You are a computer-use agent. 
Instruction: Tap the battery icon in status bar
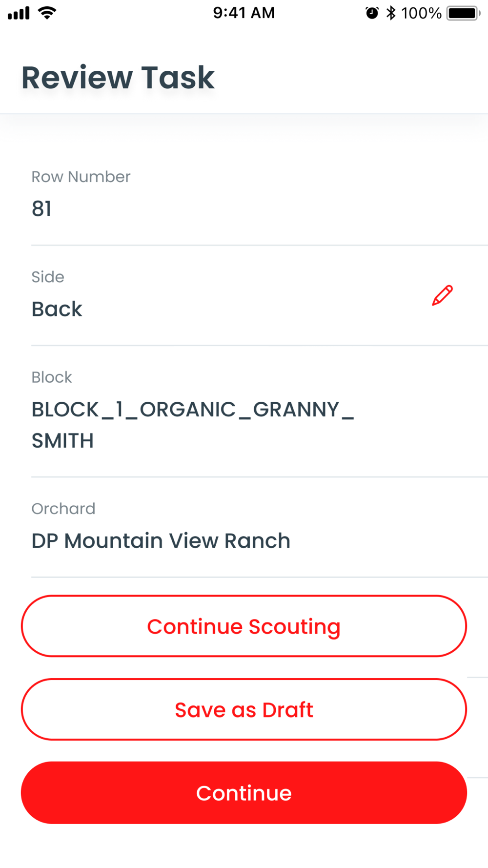463,13
